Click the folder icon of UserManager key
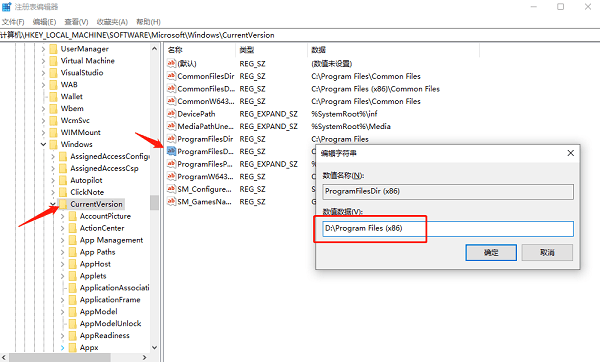600x362 pixels. [x=54, y=49]
